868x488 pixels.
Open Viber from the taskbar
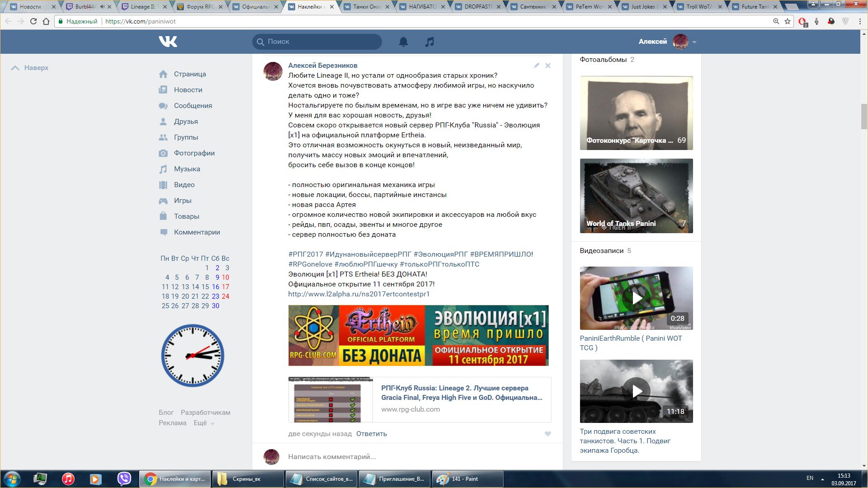coord(124,479)
